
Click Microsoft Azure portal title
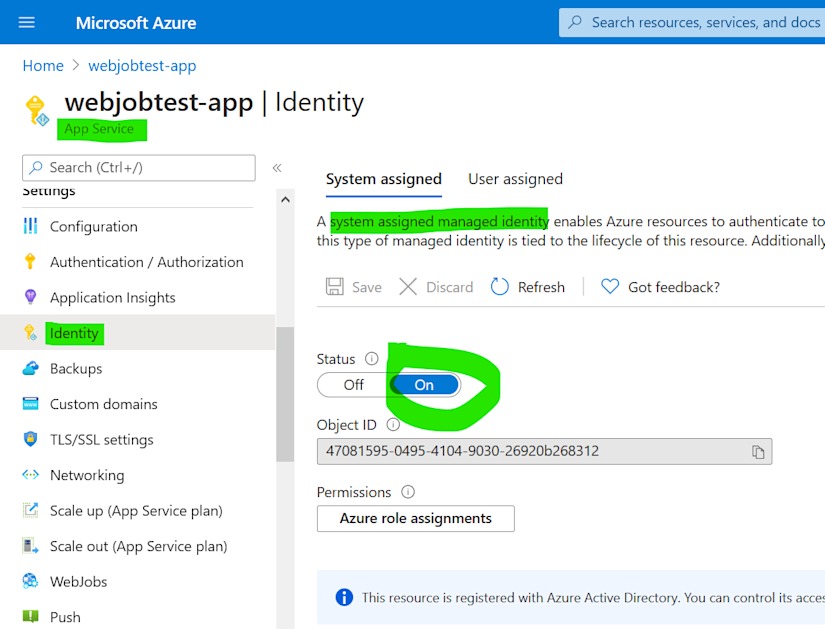point(136,23)
